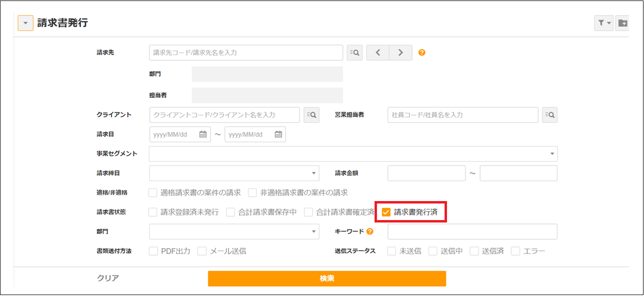The height and width of the screenshot is (296, 644).
Task: Collapse the 請求書発行 panel arrow
Action: [26, 23]
